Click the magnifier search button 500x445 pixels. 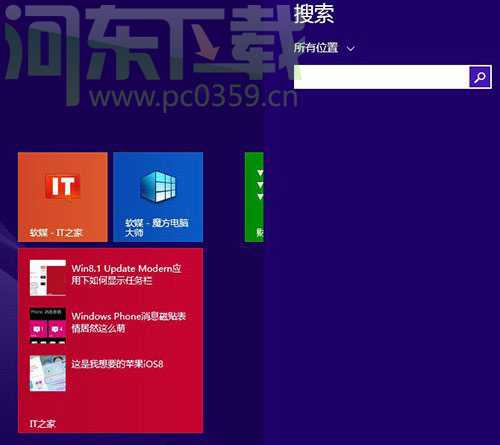coord(480,77)
